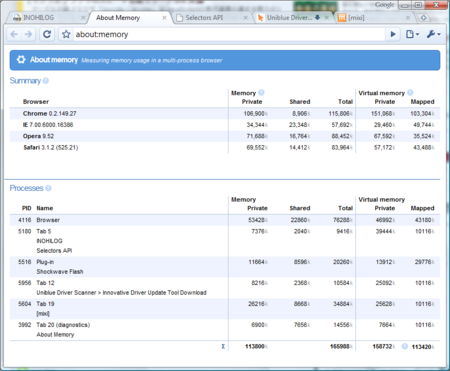This screenshot has height=371, width=450.
Task: Click PID 4116 Browser process name
Action: (48, 220)
